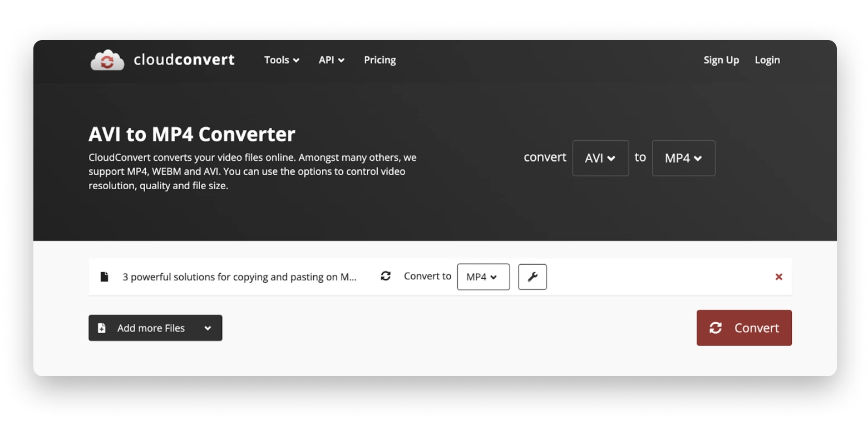Open the API menu
The height and width of the screenshot is (424, 868).
(x=331, y=60)
